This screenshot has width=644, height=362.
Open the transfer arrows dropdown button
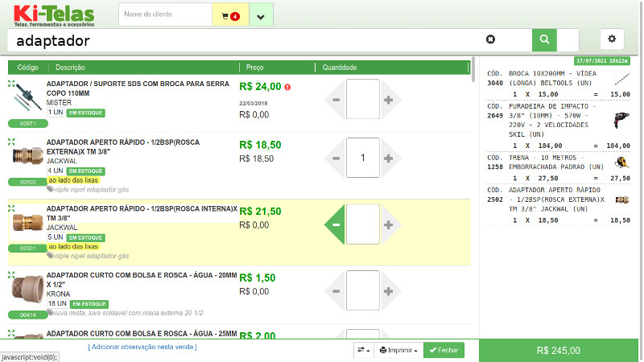(364, 350)
